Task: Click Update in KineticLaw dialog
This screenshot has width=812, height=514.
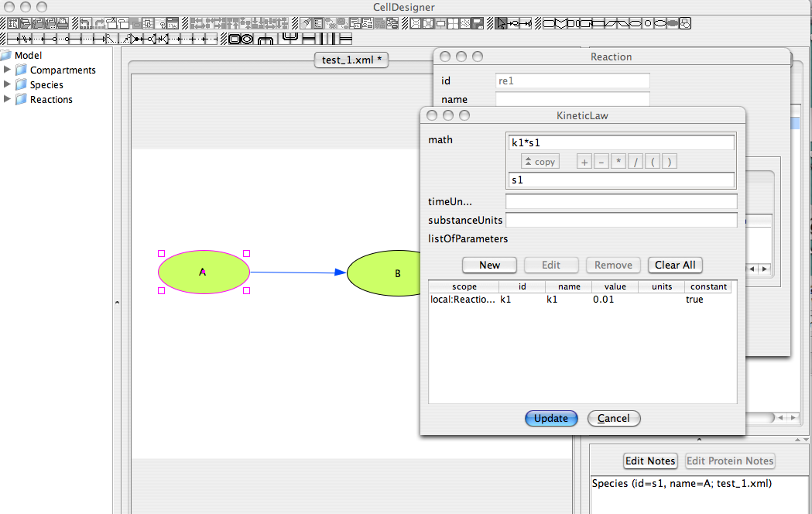Action: [551, 418]
